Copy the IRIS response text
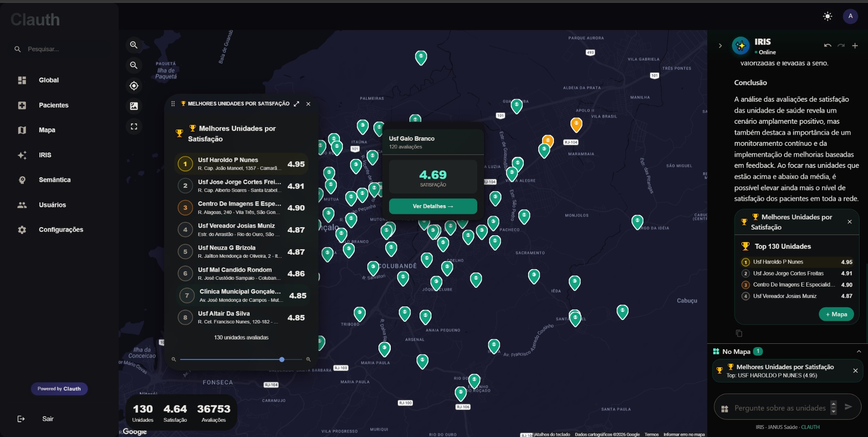 coord(739,333)
